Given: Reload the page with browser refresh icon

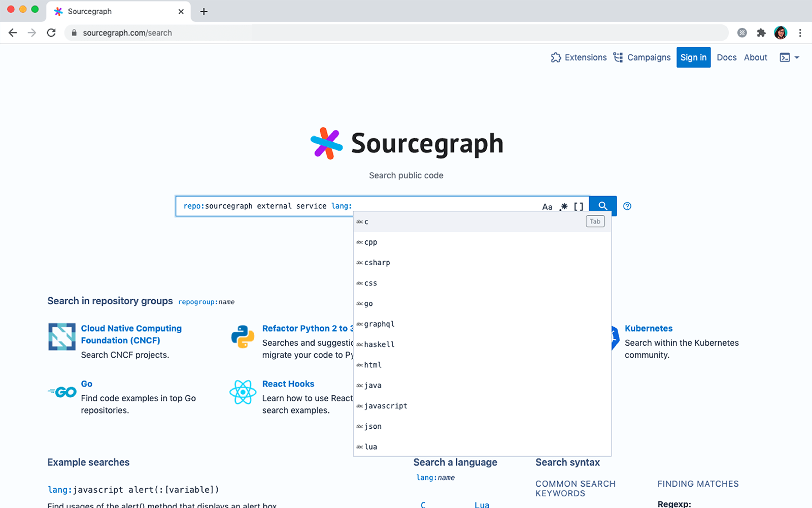Looking at the screenshot, I should click(x=51, y=33).
